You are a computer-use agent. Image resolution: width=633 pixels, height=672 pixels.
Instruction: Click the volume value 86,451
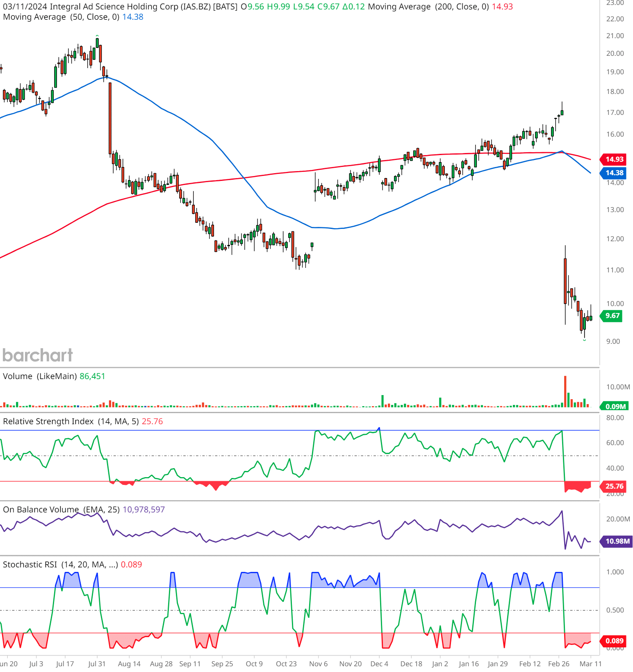click(92, 376)
